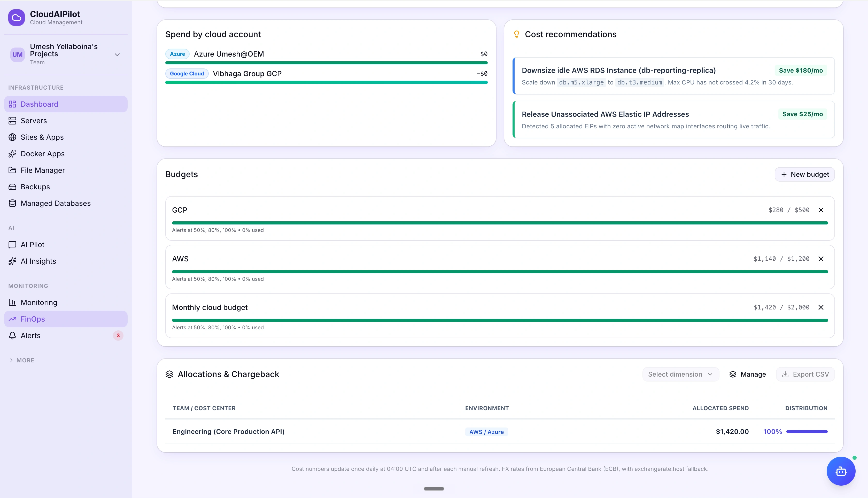Screen dimensions: 868x498
Task: Click the AWS / Azure environment tag
Action: coord(486,432)
